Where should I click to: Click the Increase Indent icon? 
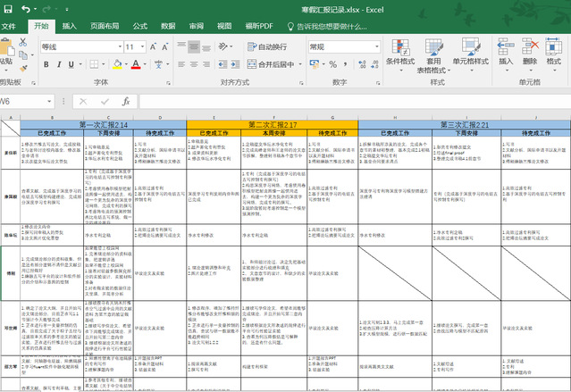point(234,64)
